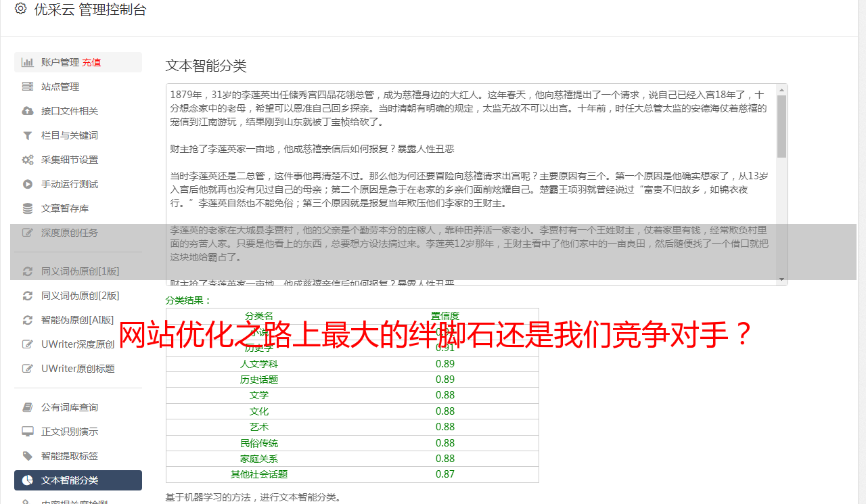Click the text area's scroll down arrow

(x=781, y=279)
